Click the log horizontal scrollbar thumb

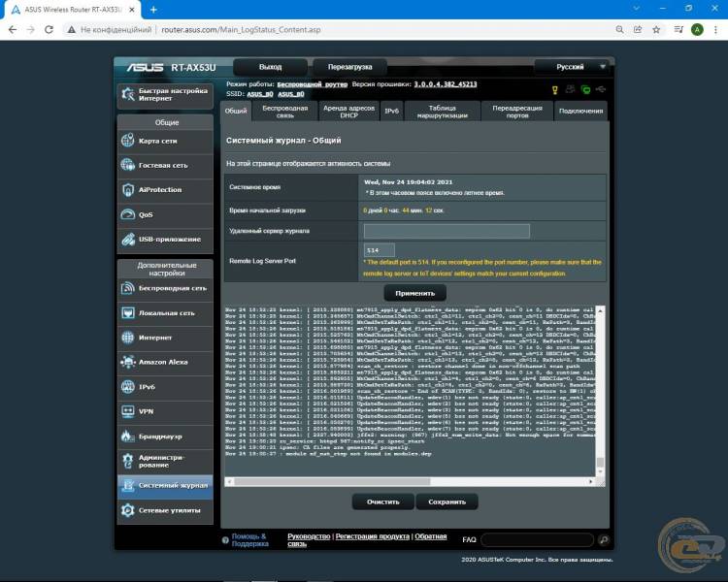click(332, 482)
